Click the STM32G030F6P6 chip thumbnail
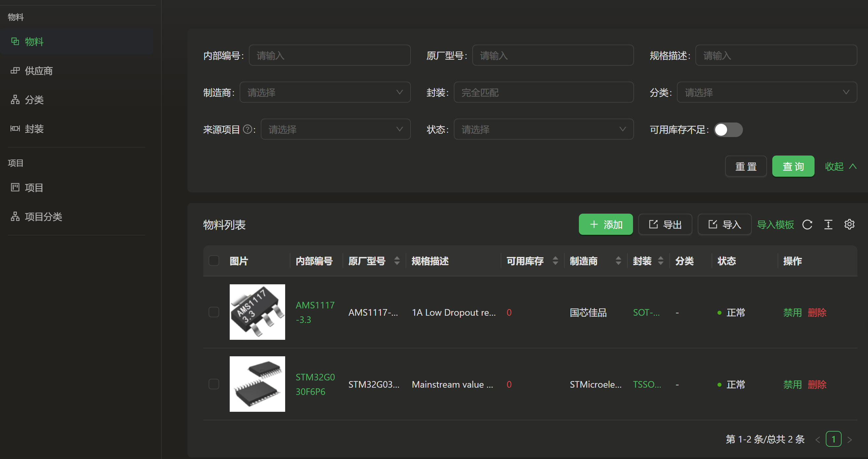Image resolution: width=868 pixels, height=459 pixels. pos(257,384)
